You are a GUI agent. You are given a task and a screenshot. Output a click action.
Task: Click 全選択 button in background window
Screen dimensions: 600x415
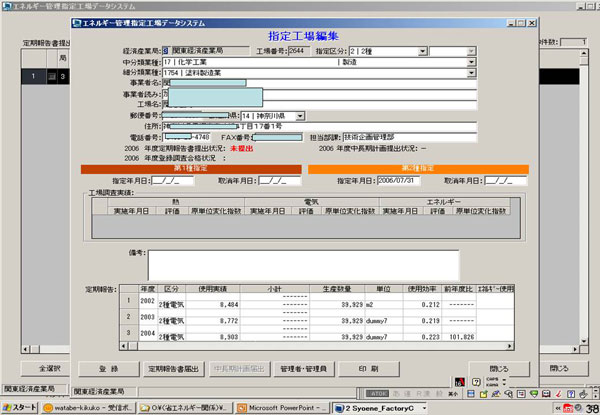tap(45, 369)
